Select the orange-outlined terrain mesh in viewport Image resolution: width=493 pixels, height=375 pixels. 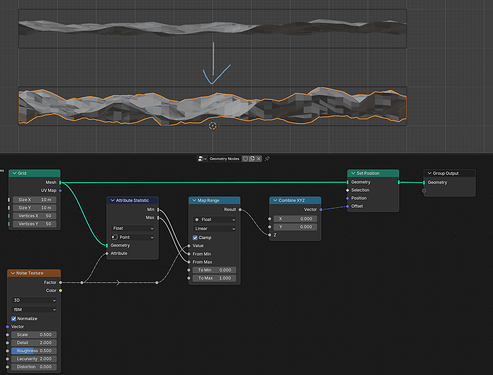(212, 106)
